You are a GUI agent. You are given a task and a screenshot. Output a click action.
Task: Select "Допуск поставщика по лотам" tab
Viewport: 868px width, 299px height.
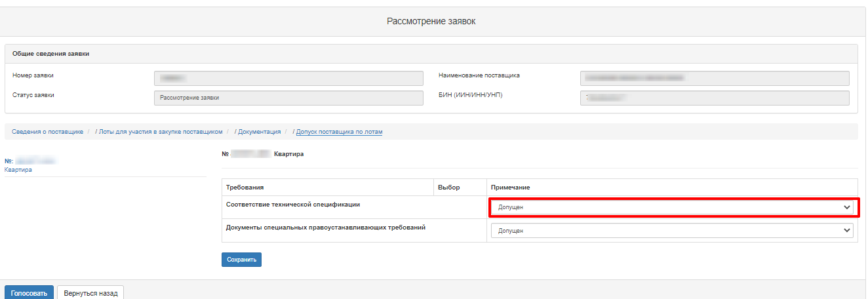point(339,132)
